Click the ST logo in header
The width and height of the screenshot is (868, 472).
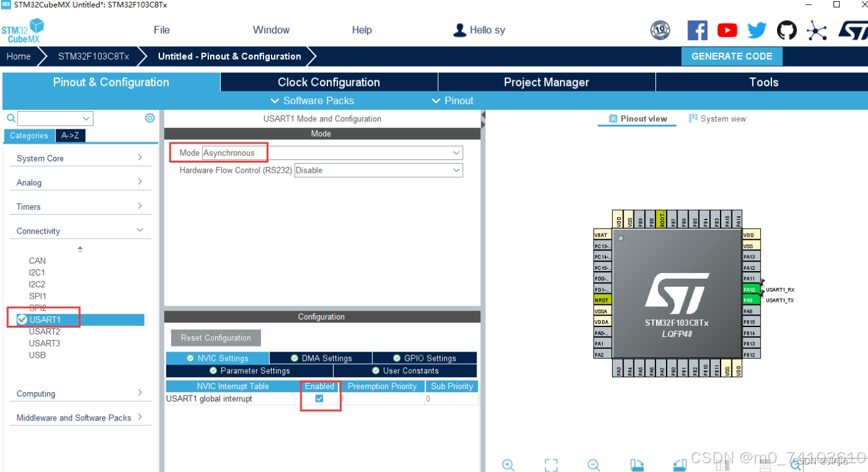click(853, 30)
